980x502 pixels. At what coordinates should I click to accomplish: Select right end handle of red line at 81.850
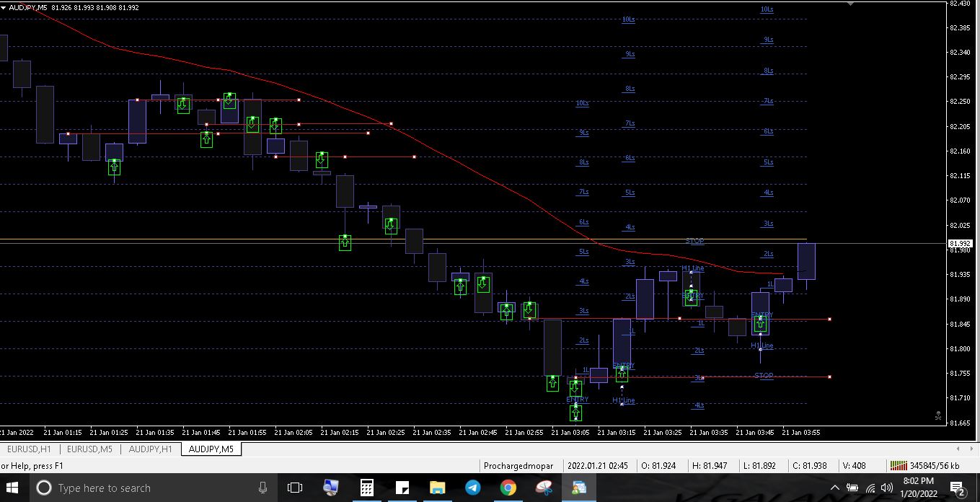[x=830, y=319]
